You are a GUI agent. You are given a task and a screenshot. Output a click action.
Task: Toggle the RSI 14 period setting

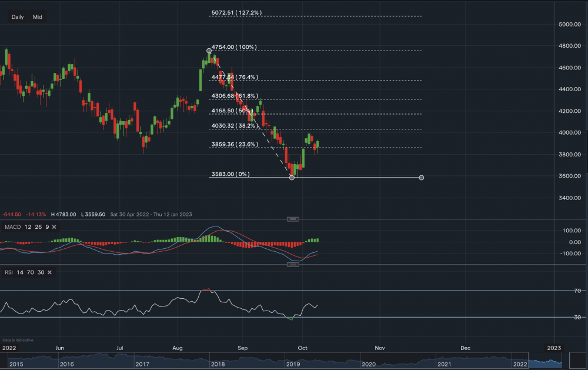coord(21,272)
